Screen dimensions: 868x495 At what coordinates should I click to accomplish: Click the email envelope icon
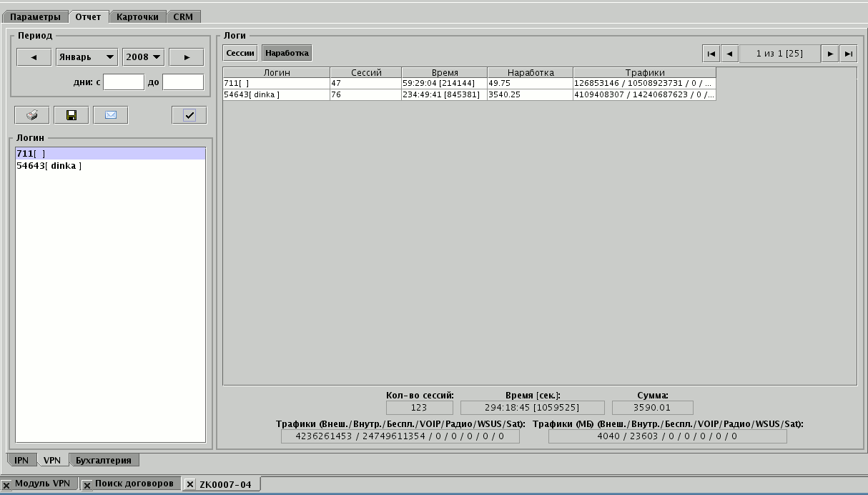pos(110,115)
